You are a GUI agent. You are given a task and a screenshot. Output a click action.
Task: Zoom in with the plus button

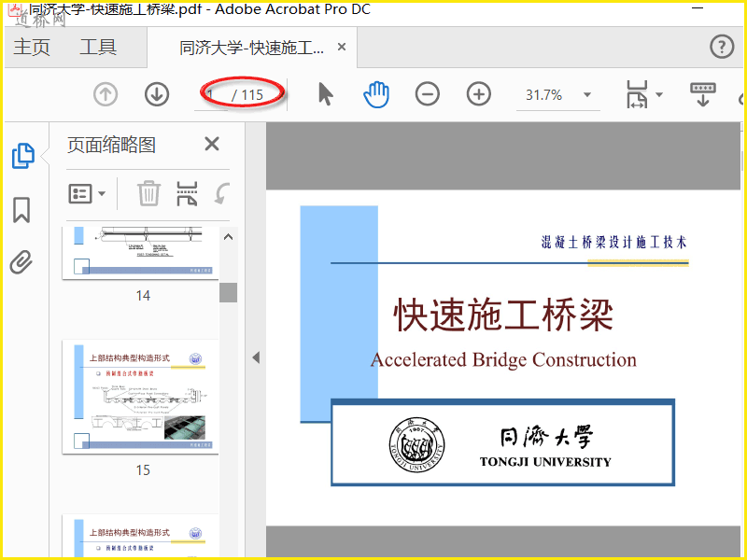[x=479, y=94]
